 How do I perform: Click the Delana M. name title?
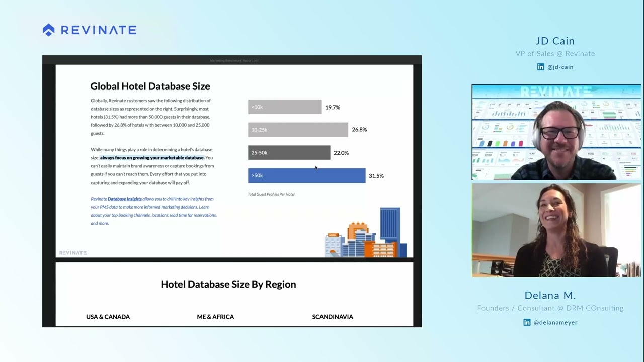click(x=550, y=295)
